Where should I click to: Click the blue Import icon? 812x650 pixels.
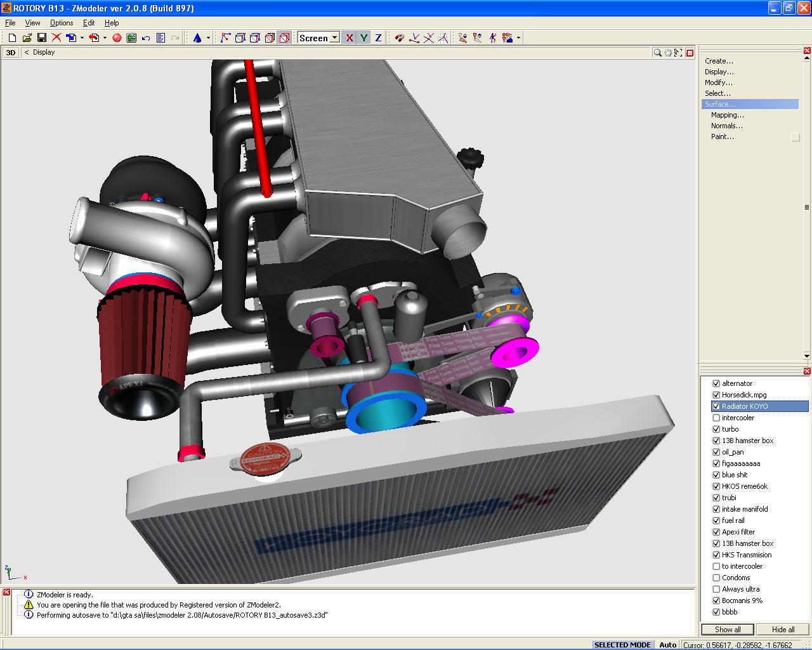click(71, 38)
